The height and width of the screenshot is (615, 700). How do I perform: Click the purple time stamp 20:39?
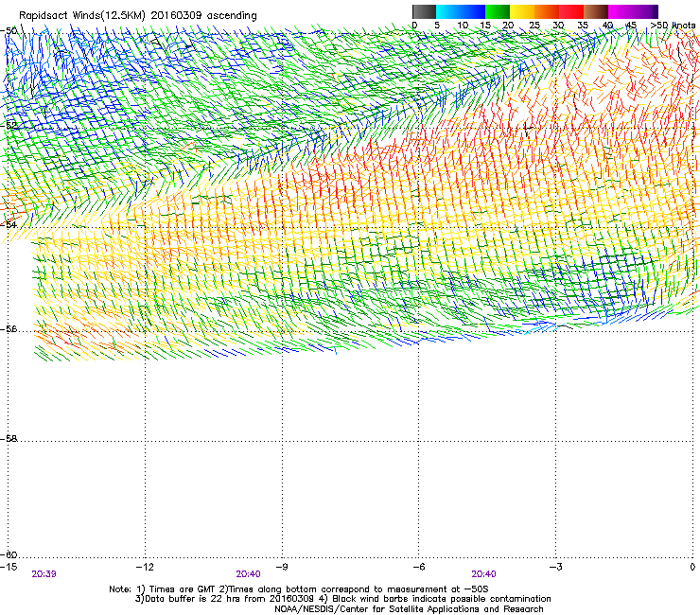coord(44,574)
